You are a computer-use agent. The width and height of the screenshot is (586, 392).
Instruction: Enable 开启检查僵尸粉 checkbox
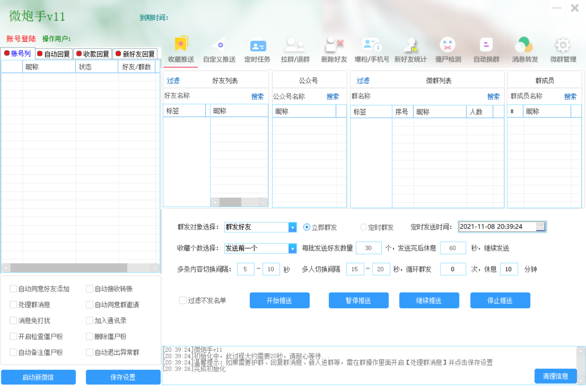(x=13, y=337)
